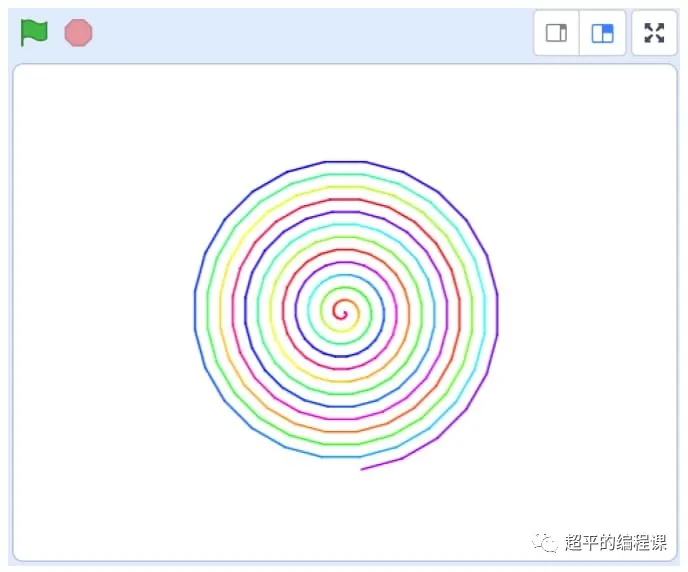Screen dimensions: 688x572
Task: Switch to large stage layout
Action: click(x=602, y=33)
